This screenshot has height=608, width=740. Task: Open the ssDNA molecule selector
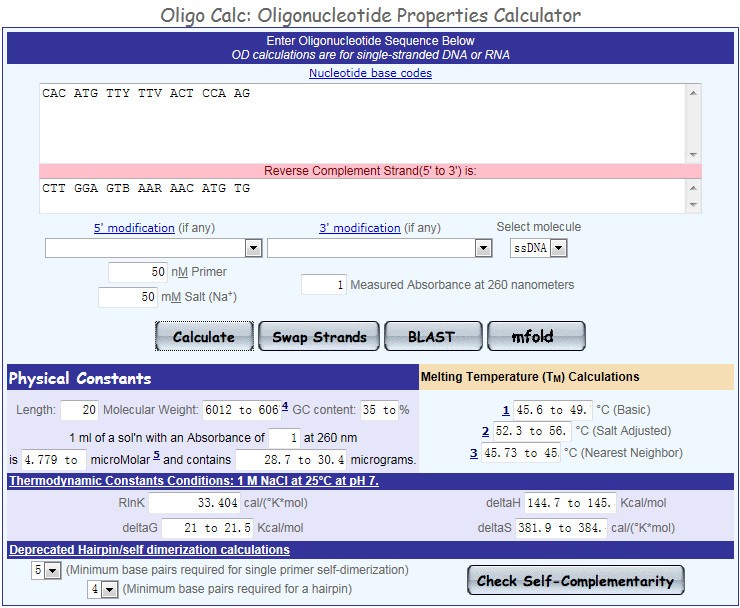coord(538,248)
